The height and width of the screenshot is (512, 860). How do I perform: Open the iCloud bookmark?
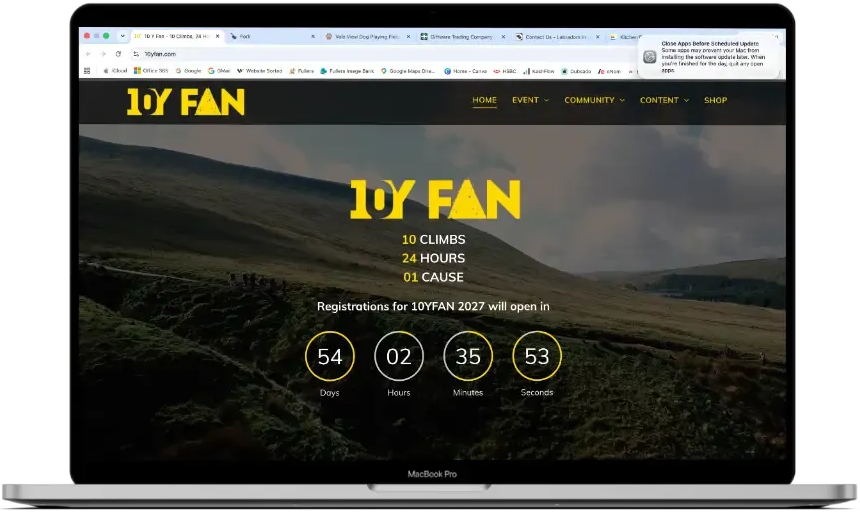(115, 71)
